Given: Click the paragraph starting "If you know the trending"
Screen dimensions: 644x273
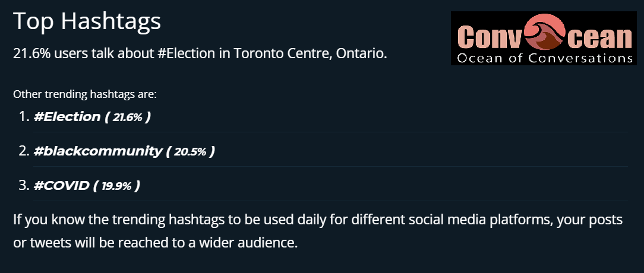Looking at the screenshot, I should tap(317, 231).
